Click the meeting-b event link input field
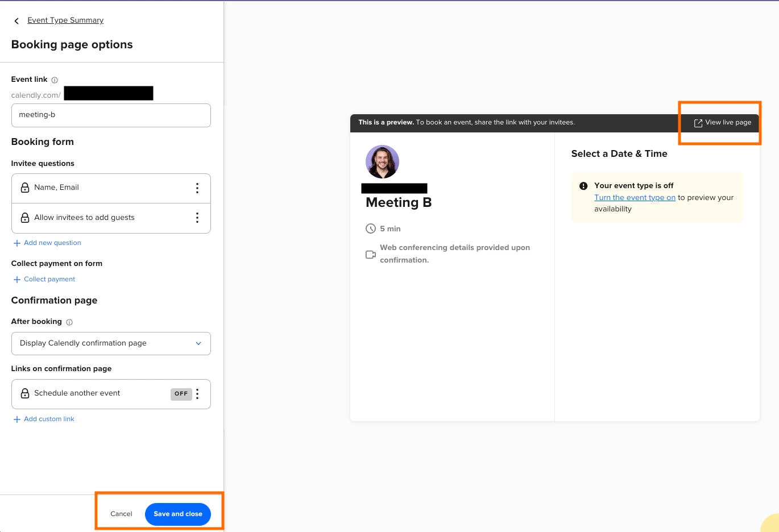 coord(111,115)
